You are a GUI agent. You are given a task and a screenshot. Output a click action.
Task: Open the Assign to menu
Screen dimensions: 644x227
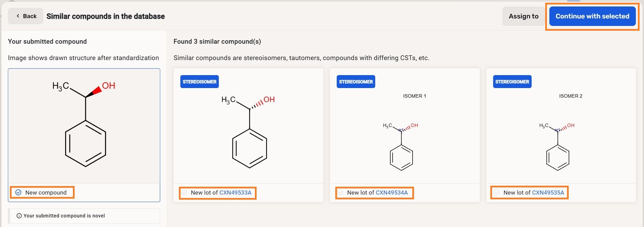[x=523, y=16]
